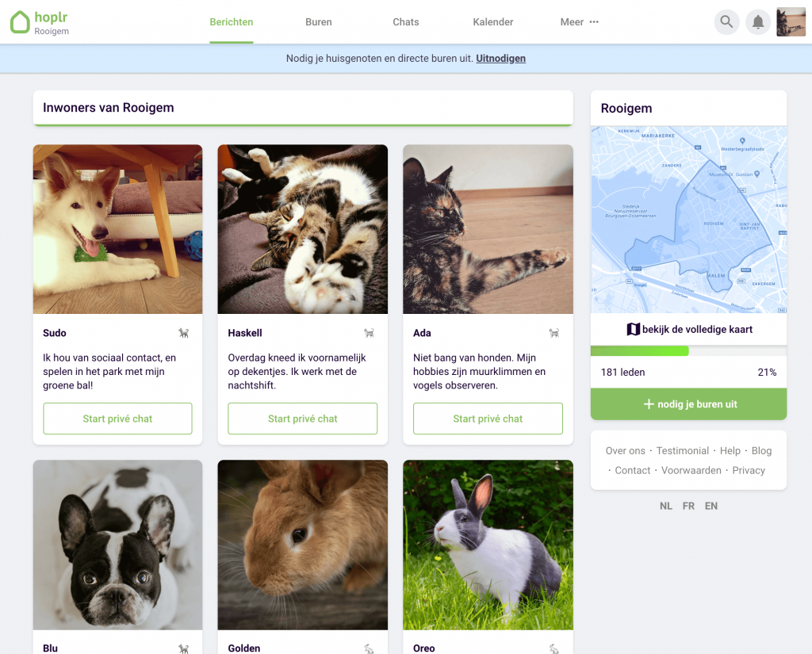
Task: Open the Blog footer link
Action: click(761, 450)
